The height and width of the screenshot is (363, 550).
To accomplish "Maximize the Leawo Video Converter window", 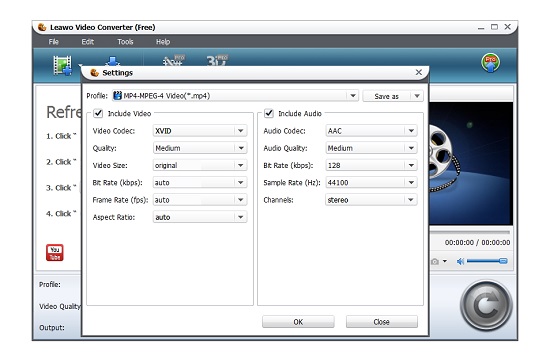I will pyautogui.click(x=494, y=27).
